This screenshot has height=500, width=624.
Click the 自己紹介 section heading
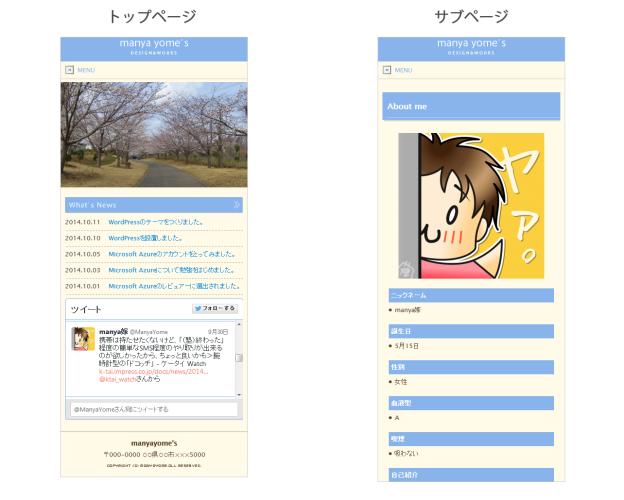(x=471, y=475)
